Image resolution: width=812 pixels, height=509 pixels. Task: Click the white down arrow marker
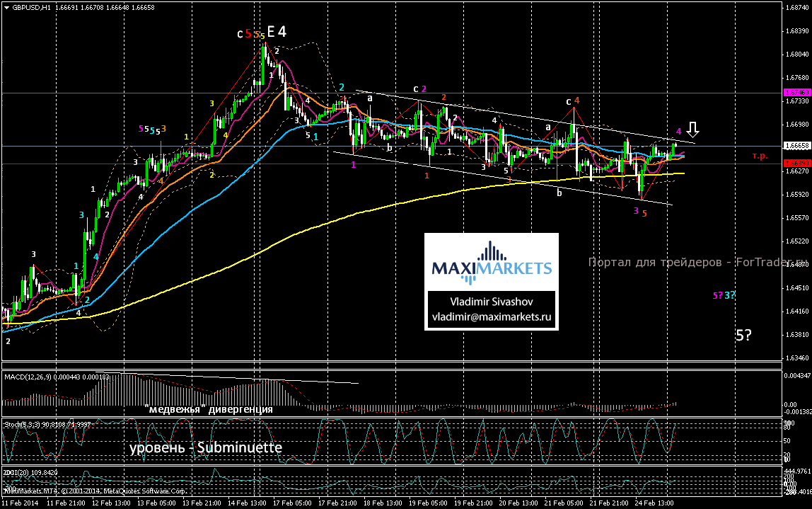693,130
